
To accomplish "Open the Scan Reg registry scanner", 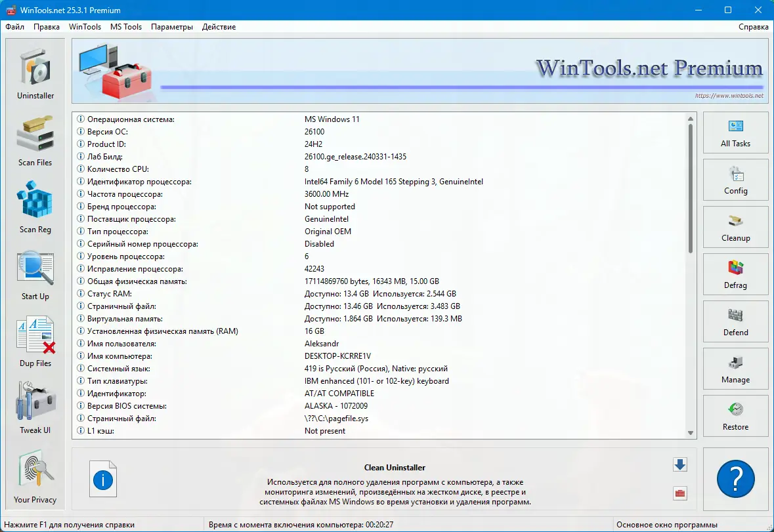I will point(35,207).
